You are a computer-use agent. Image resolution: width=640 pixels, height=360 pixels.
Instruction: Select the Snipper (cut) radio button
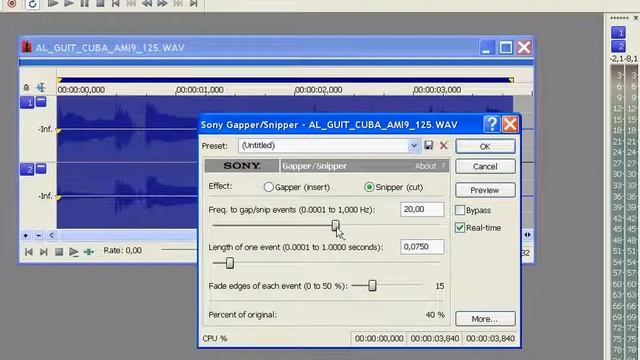tap(369, 187)
